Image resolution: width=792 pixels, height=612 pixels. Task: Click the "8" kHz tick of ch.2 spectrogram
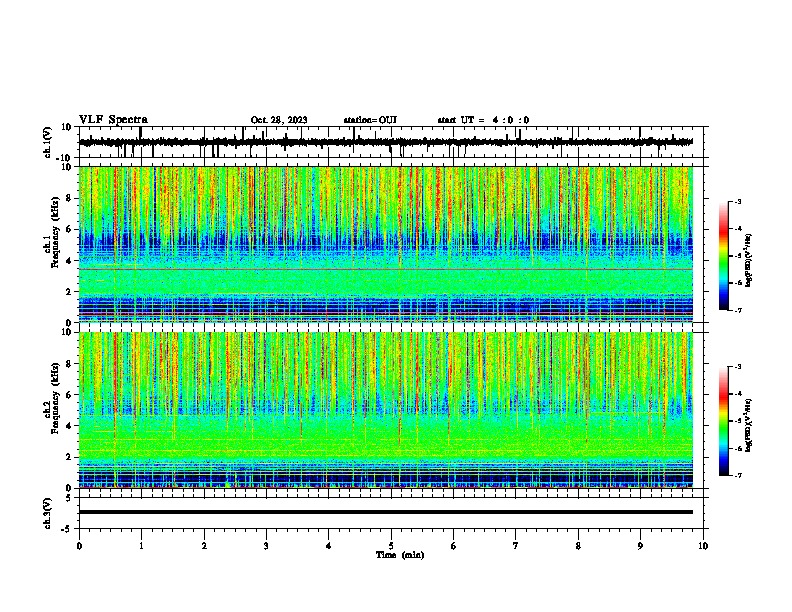69,364
